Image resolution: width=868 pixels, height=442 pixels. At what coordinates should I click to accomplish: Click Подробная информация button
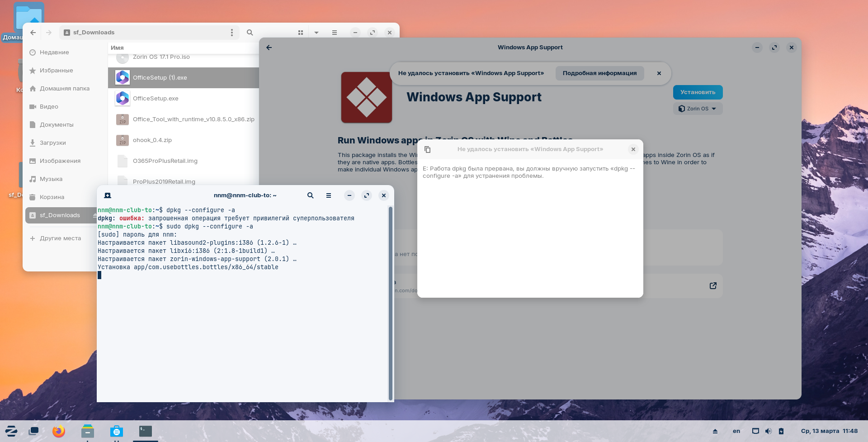(599, 73)
